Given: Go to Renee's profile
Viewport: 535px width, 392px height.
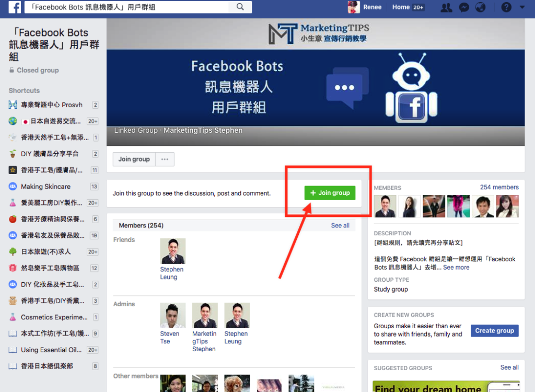Looking at the screenshot, I should pyautogui.click(x=372, y=7).
